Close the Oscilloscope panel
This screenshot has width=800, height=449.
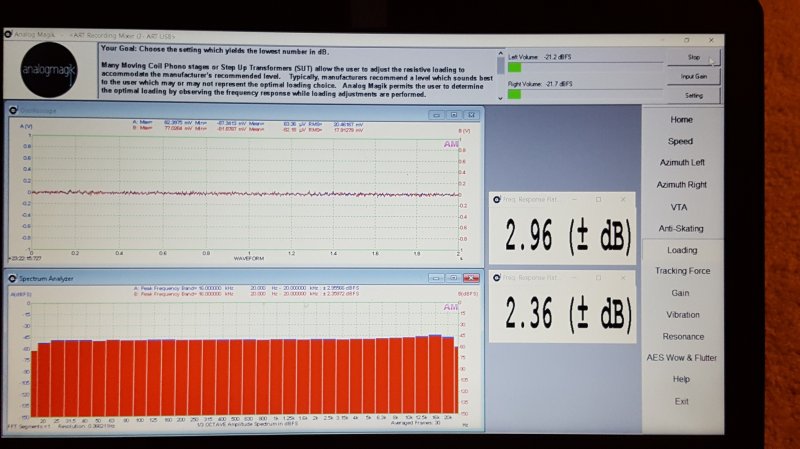coord(471,115)
